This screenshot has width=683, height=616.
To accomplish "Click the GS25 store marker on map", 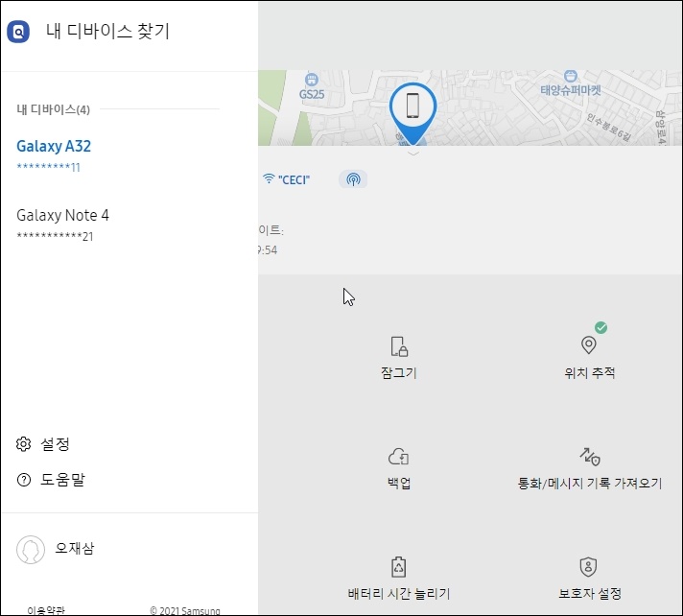I will coord(312,87).
